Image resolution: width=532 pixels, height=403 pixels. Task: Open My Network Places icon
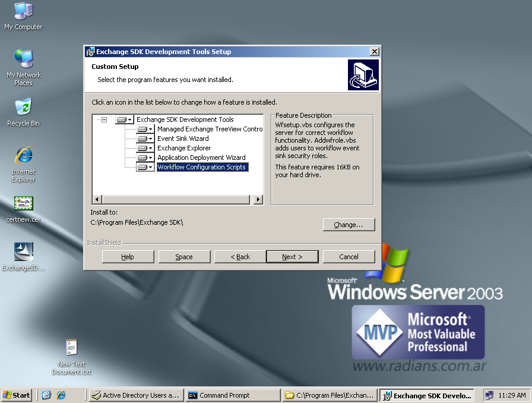[x=23, y=59]
